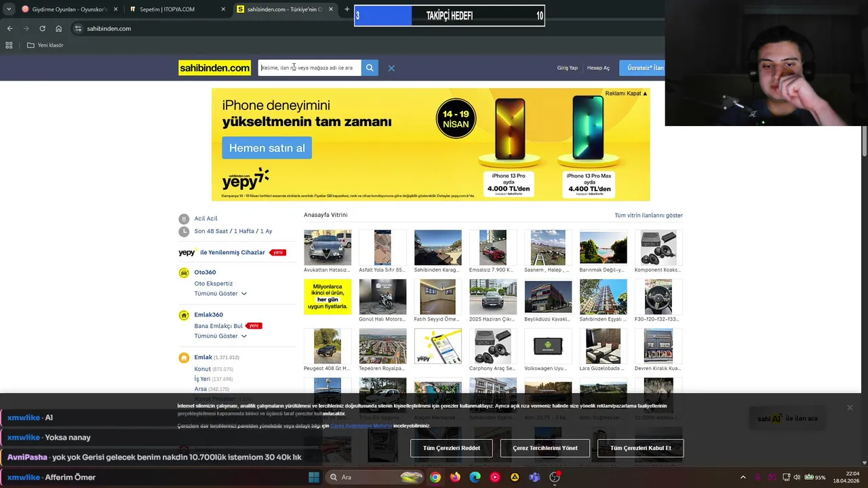Screen dimensions: 868x488
Task: Click the Ücretsiz İlan button
Action: tap(642, 68)
